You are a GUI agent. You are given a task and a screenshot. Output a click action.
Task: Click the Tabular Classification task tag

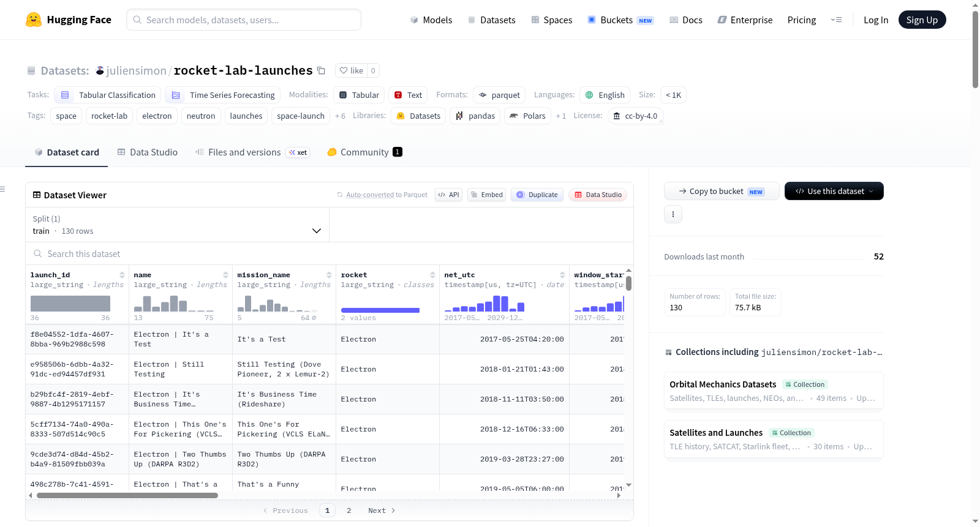pos(108,95)
